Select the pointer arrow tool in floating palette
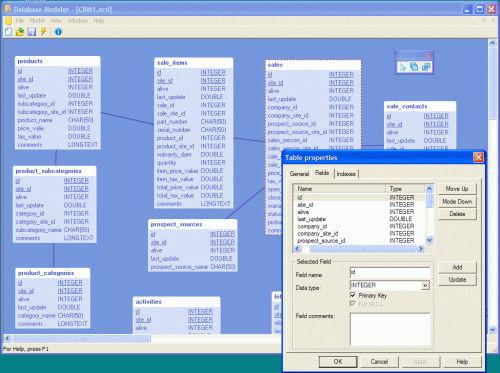 tap(403, 67)
